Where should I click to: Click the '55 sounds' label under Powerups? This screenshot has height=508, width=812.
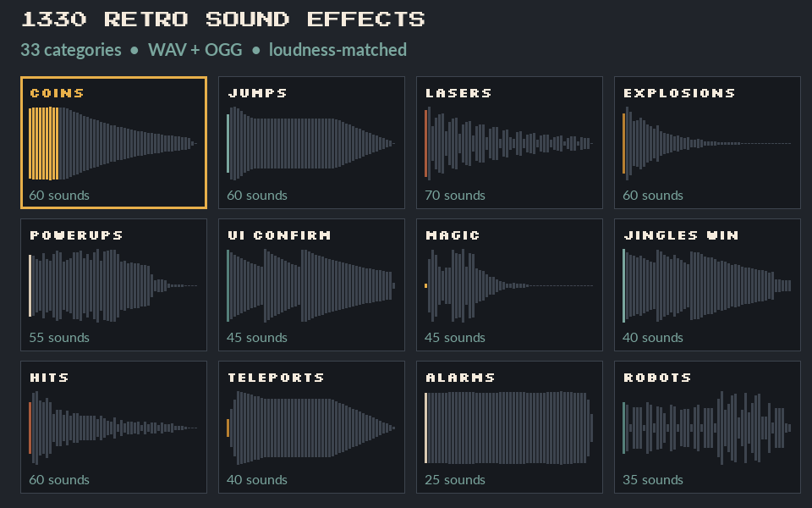59,338
